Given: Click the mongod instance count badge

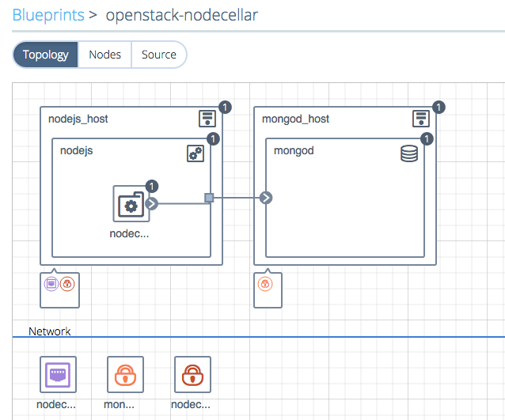Looking at the screenshot, I should 427,139.
